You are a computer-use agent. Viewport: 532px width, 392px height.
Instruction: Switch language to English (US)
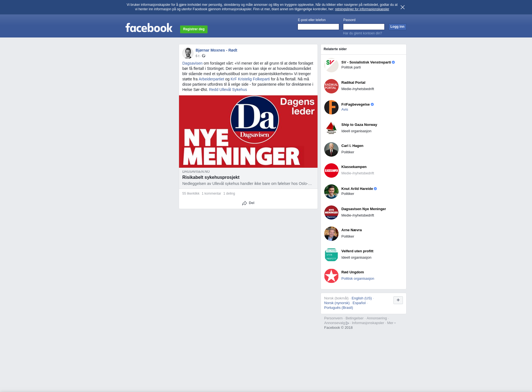(x=362, y=298)
